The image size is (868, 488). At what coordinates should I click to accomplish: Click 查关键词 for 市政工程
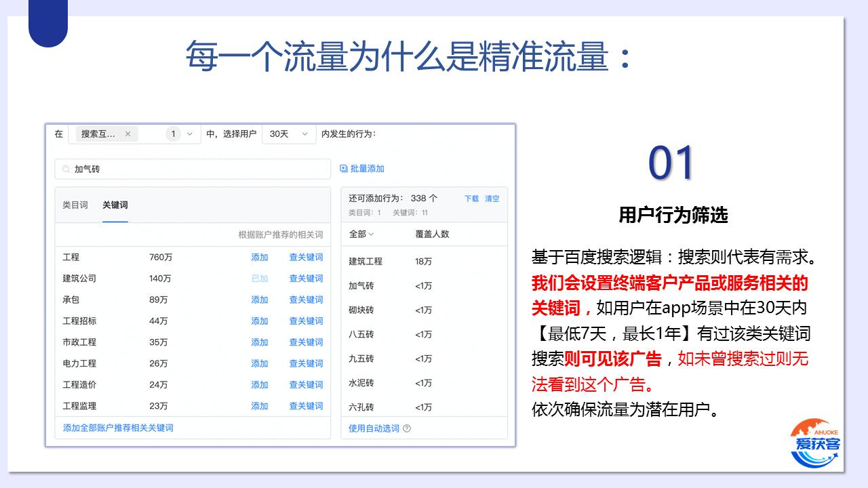point(306,342)
